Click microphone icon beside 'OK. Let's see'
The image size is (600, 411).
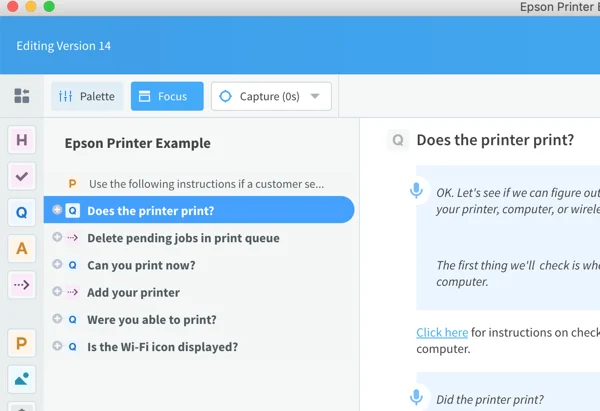click(416, 190)
